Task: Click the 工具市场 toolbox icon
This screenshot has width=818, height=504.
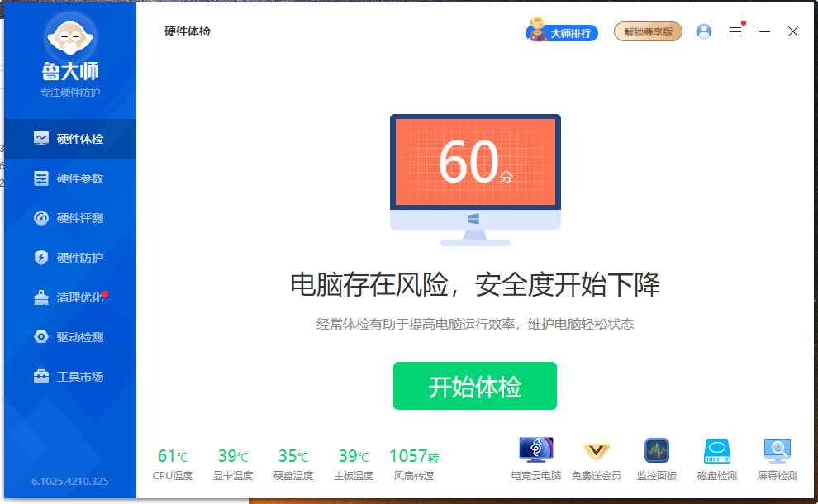Action: (41, 376)
